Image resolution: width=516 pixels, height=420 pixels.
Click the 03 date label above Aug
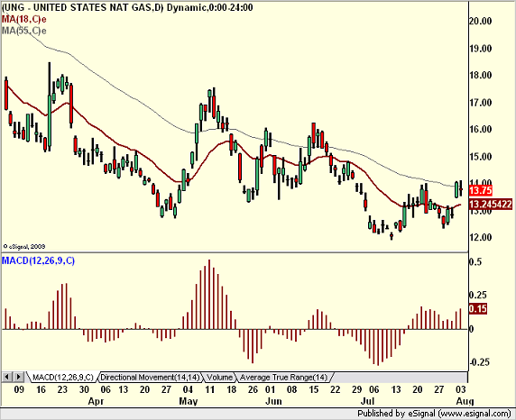461,389
